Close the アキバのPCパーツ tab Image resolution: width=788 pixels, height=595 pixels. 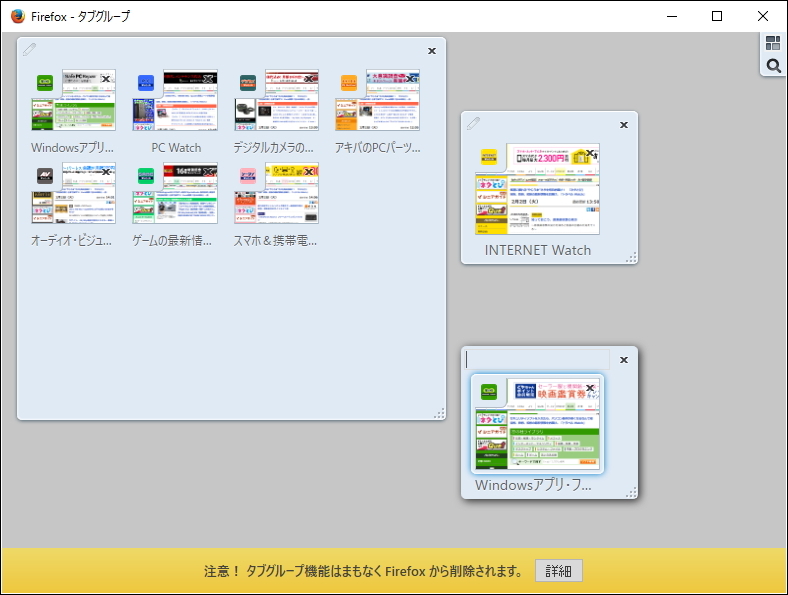coord(412,78)
